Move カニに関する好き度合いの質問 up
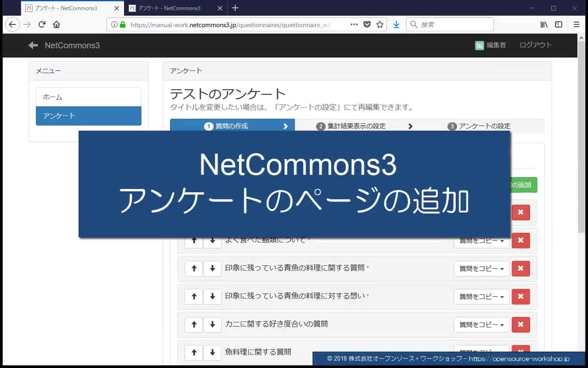The height and width of the screenshot is (368, 588). click(x=194, y=325)
